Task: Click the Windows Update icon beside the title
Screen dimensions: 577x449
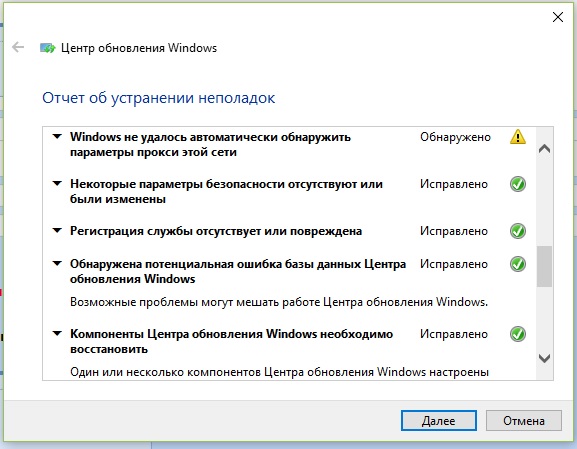Action: (47, 48)
